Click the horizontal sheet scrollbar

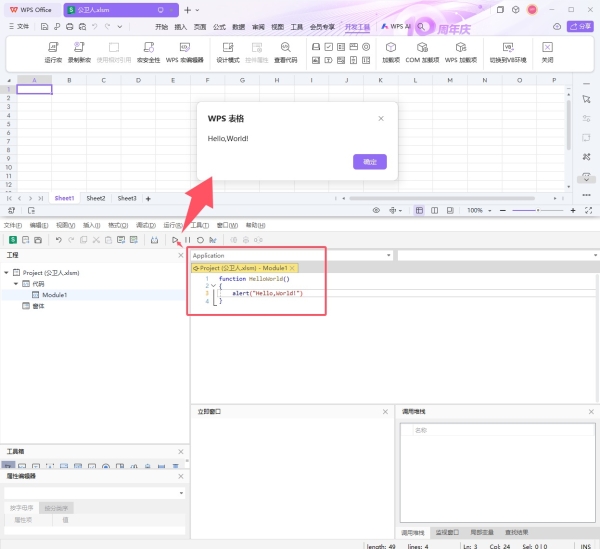(442, 198)
